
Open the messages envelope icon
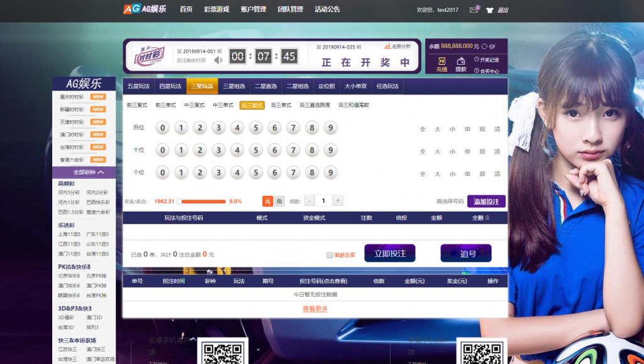tap(474, 10)
